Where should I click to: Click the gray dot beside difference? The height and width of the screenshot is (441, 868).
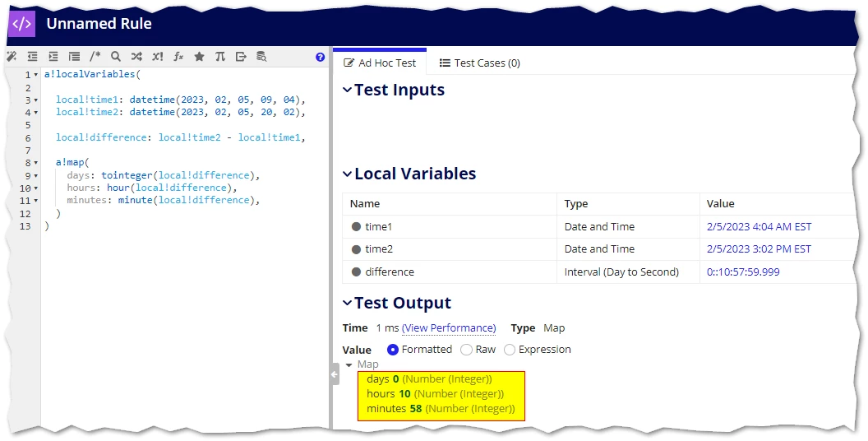[357, 272]
